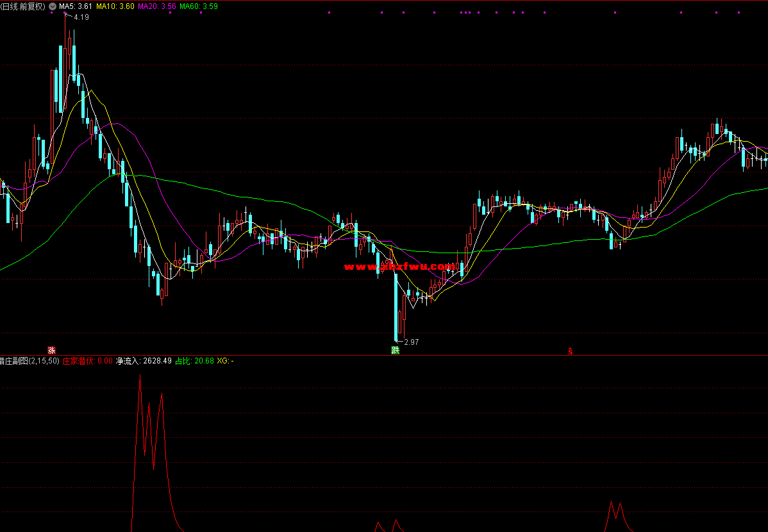
Task: Click the red divider above the 猎庄副图 panel
Action: 384,355
